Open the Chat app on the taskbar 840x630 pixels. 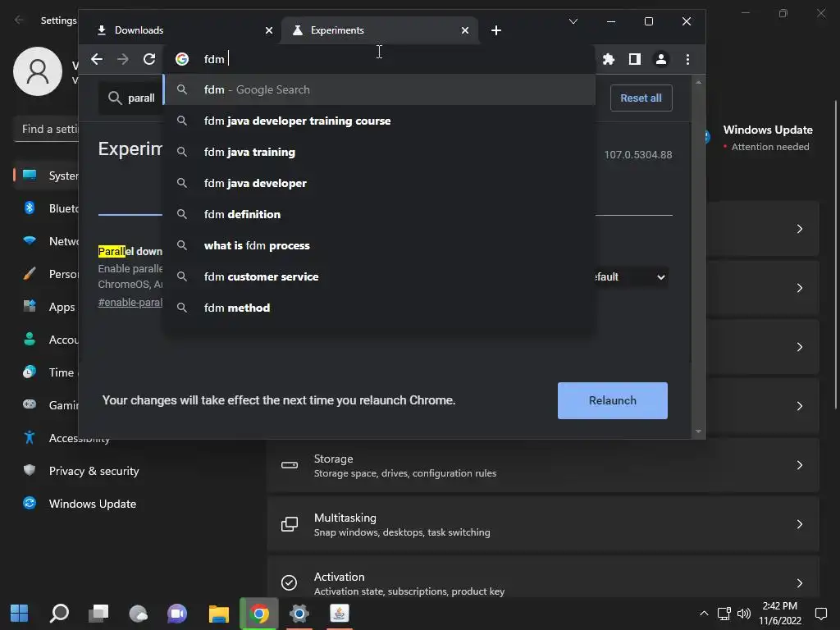(x=177, y=614)
